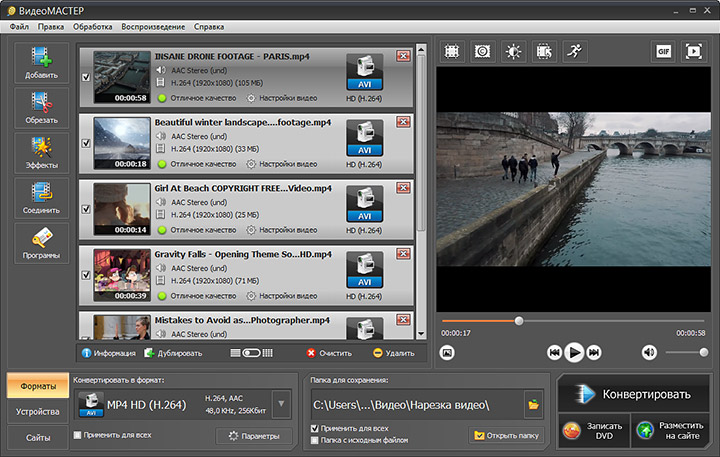720x457 pixels.
Task: Click the GIF creation icon above preview
Action: coord(663,50)
